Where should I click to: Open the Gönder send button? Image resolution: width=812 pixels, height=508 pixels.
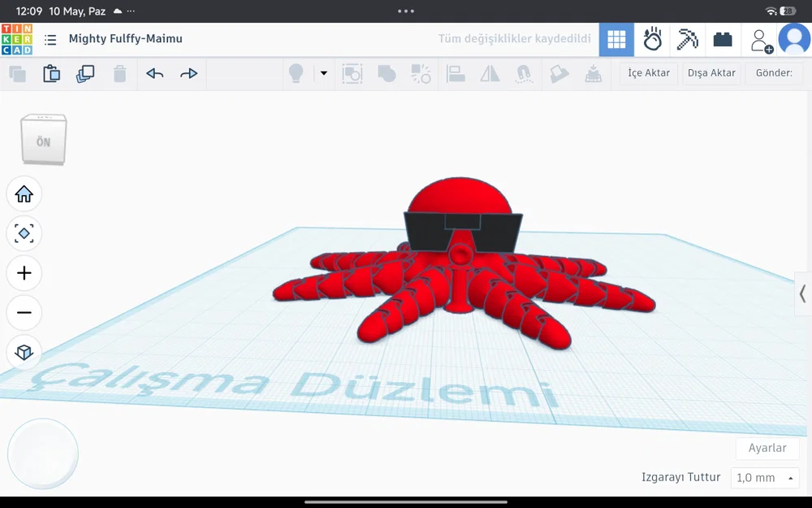(x=774, y=73)
